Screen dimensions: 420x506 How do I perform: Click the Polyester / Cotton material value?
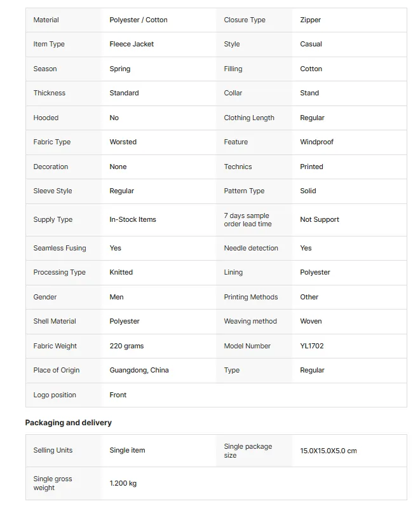[139, 20]
